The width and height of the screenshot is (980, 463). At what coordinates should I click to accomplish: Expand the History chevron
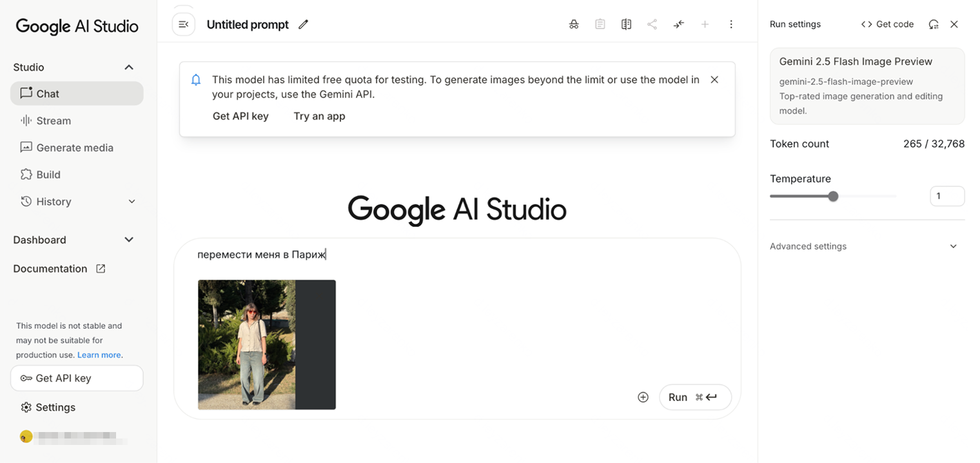[x=132, y=202]
